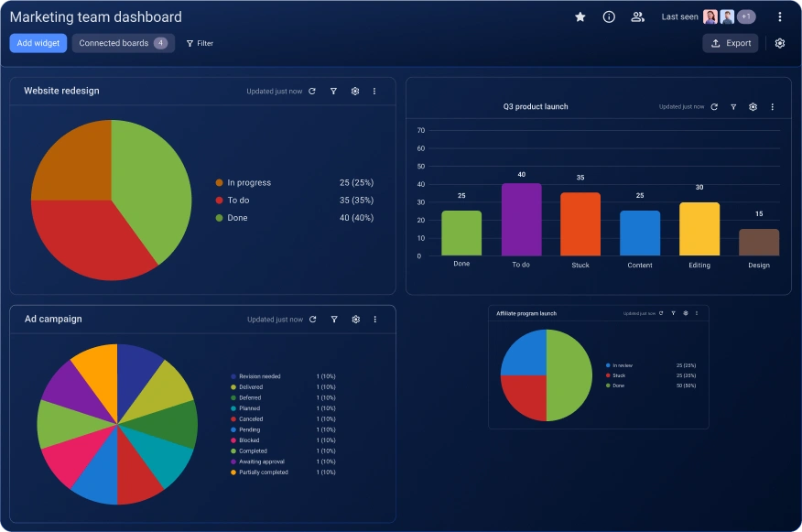This screenshot has height=532, width=802.
Task: Open Ad campaign widget settings gear
Action: tap(356, 320)
